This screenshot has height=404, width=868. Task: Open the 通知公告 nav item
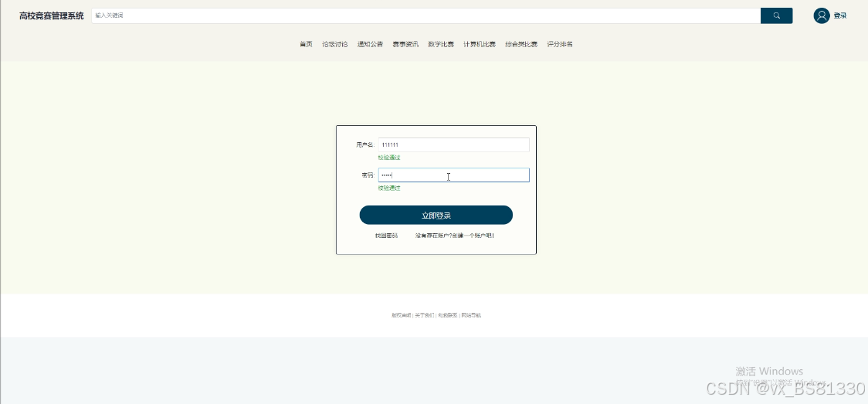[371, 44]
